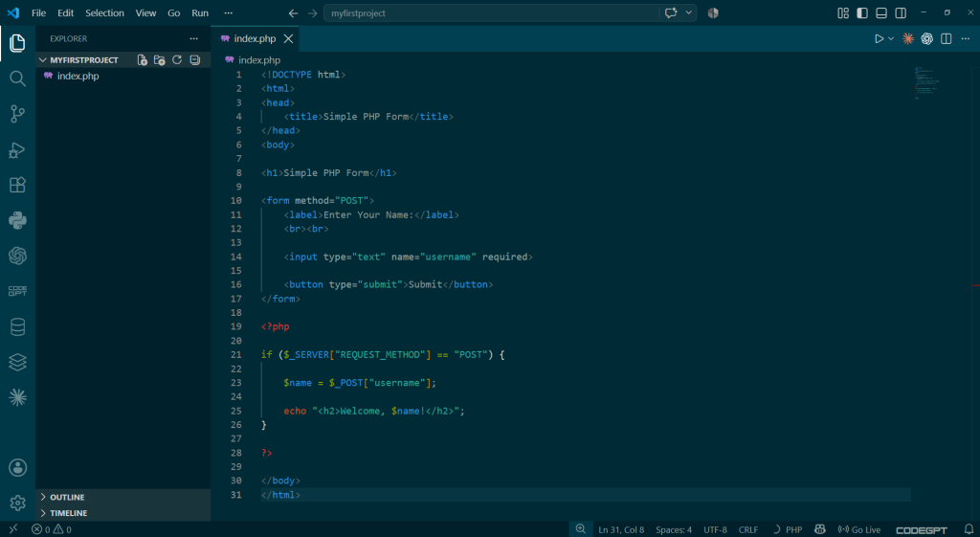980x537 pixels.
Task: Open the Explorer view in activity bar
Action: tap(17, 43)
